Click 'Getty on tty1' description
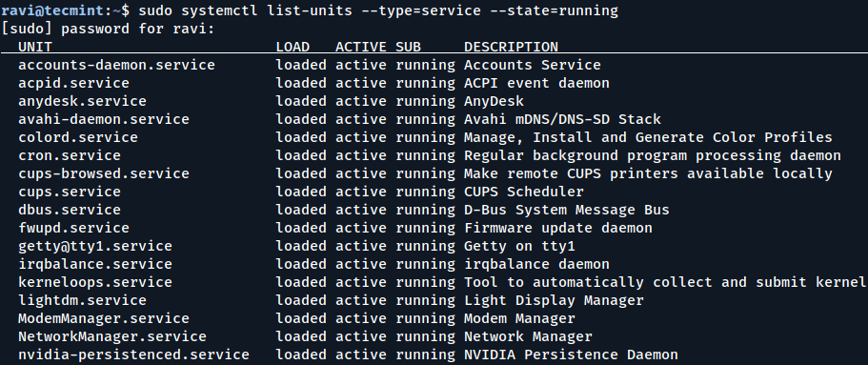 (520, 246)
